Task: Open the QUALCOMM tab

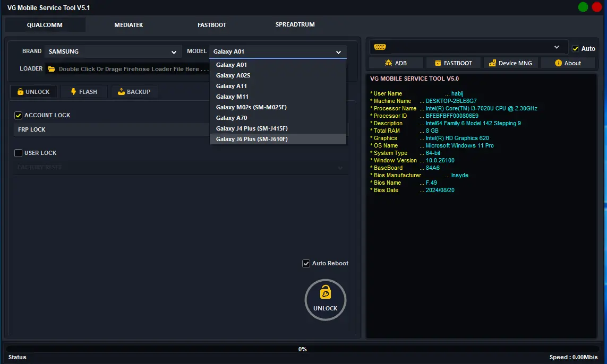Action: pyautogui.click(x=45, y=25)
